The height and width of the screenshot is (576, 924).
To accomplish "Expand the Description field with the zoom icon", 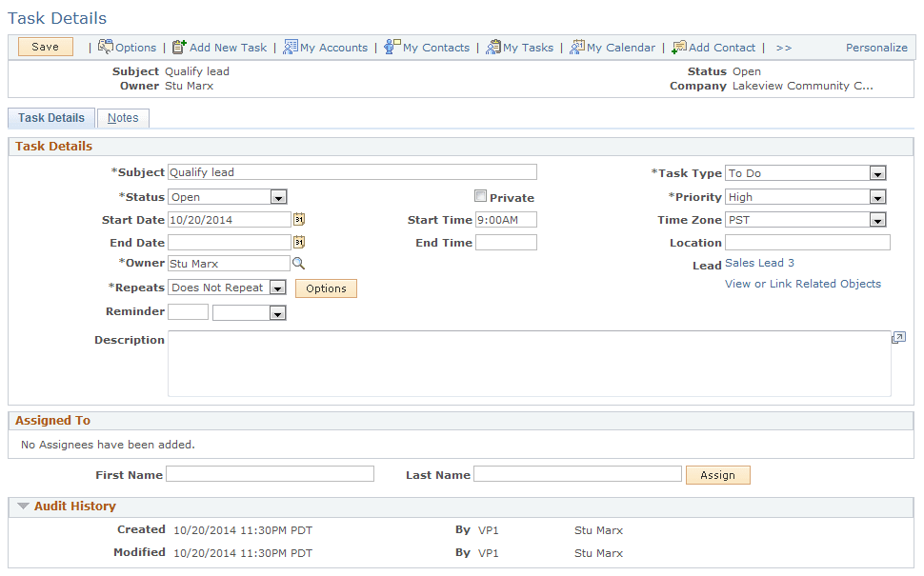I will click(897, 337).
